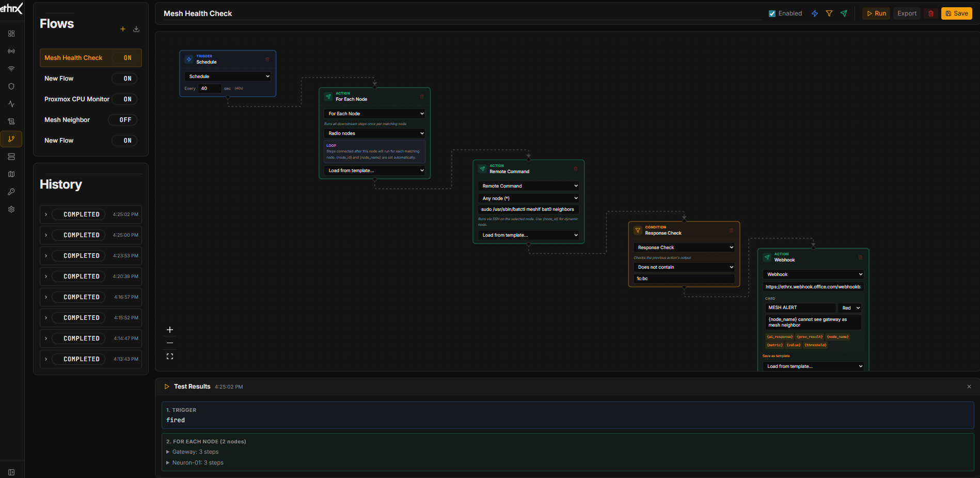
Task: Import a flow with the download icon
Action: click(x=136, y=29)
